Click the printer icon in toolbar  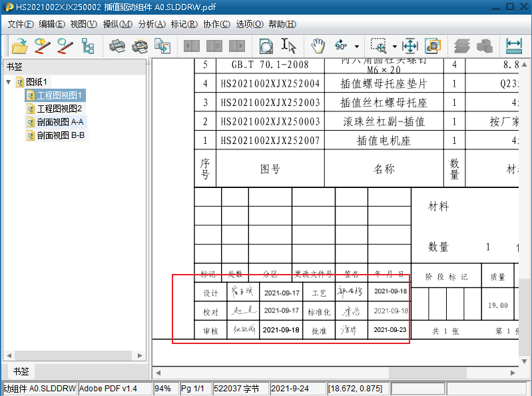[x=117, y=46]
